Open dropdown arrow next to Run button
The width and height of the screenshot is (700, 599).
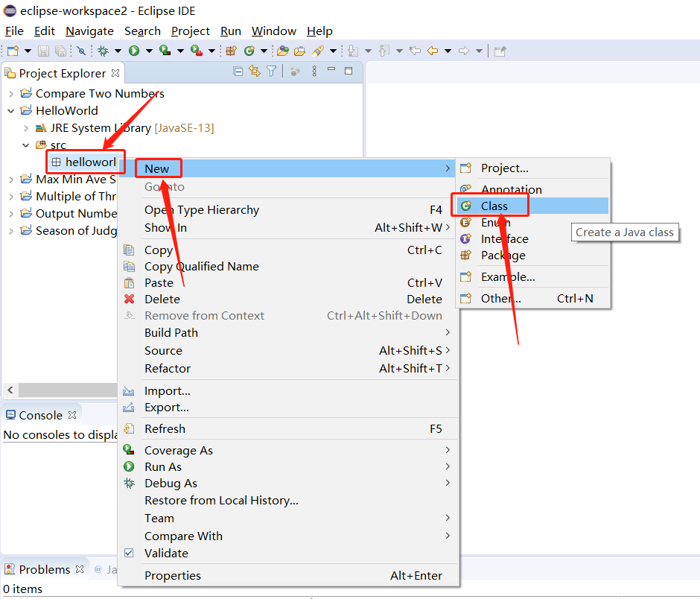pos(148,51)
